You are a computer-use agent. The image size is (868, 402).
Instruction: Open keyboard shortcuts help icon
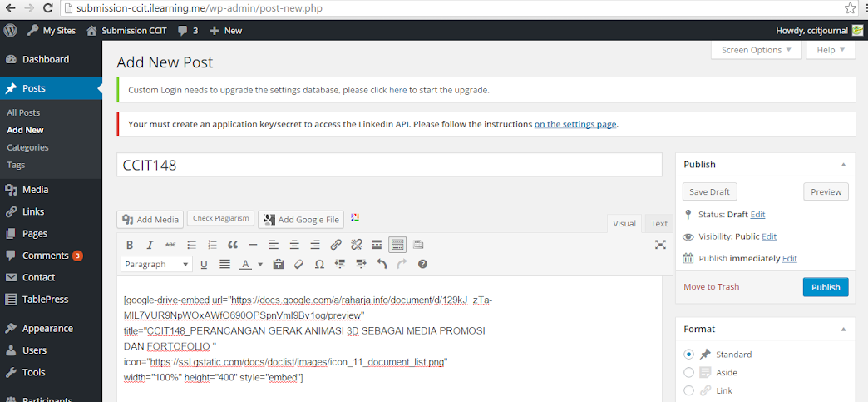tap(423, 265)
